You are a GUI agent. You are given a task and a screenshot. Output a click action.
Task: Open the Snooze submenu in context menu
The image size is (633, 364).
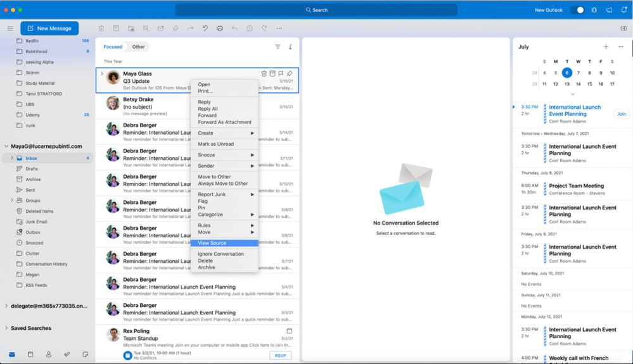coord(224,155)
